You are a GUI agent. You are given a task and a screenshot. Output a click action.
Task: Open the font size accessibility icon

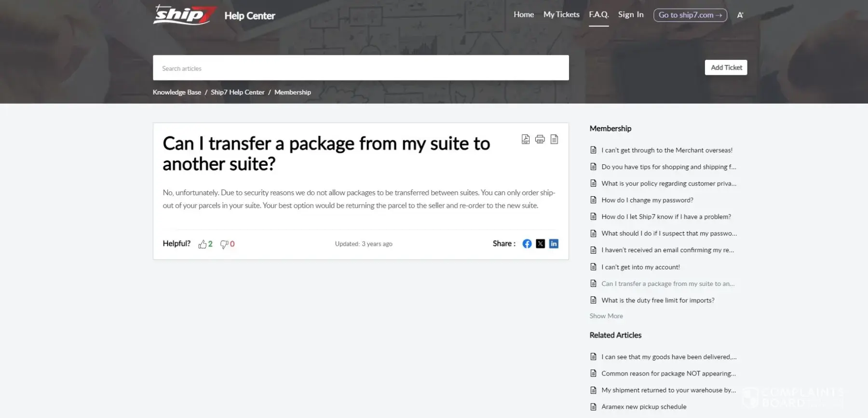tap(740, 15)
